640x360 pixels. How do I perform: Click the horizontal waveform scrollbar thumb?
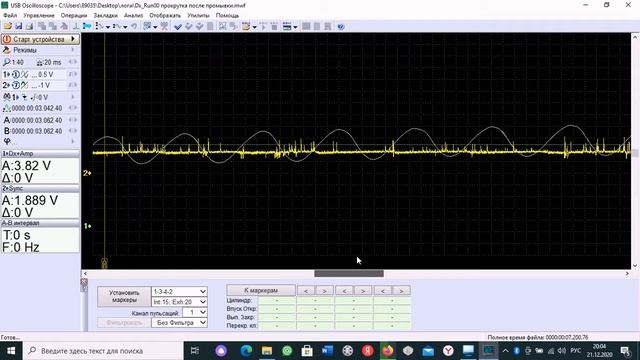pyautogui.click(x=349, y=273)
